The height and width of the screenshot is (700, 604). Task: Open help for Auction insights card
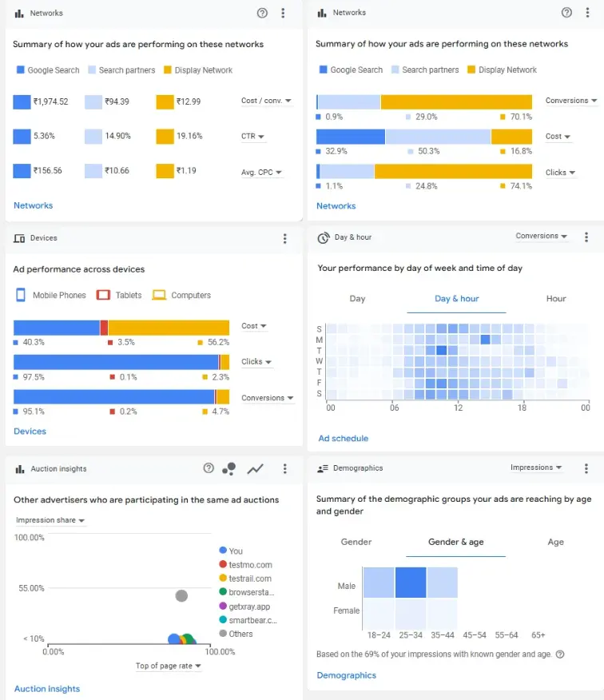pyautogui.click(x=209, y=467)
